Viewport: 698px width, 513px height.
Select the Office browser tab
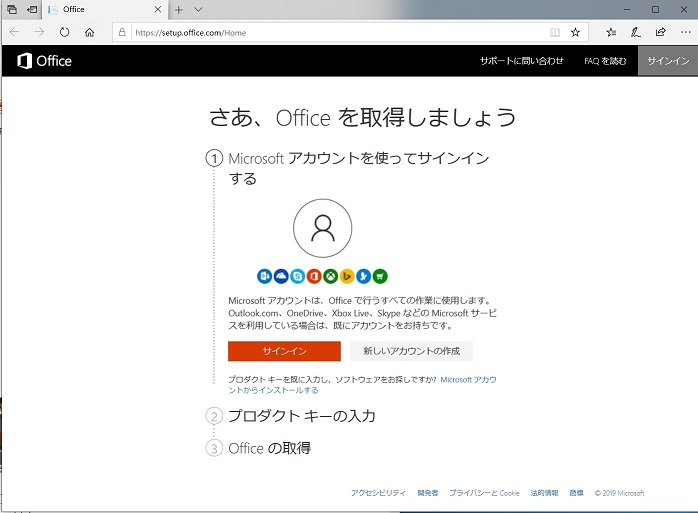[x=106, y=9]
